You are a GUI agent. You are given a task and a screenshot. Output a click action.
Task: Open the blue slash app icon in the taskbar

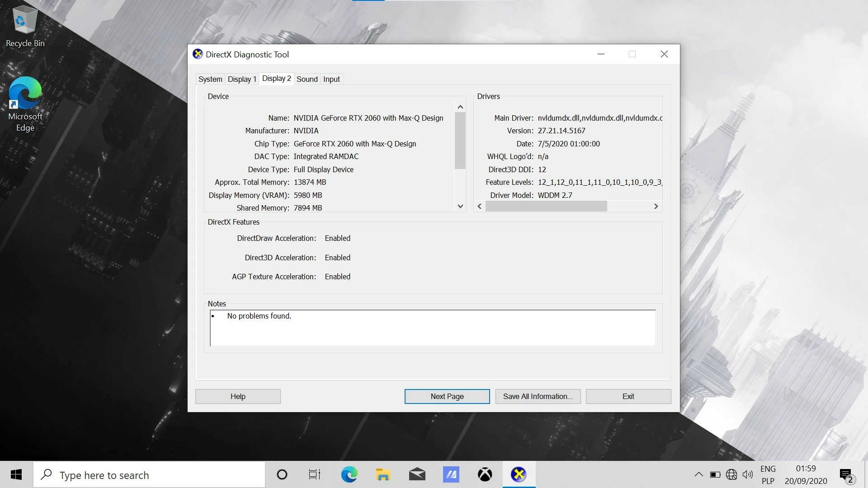[451, 474]
